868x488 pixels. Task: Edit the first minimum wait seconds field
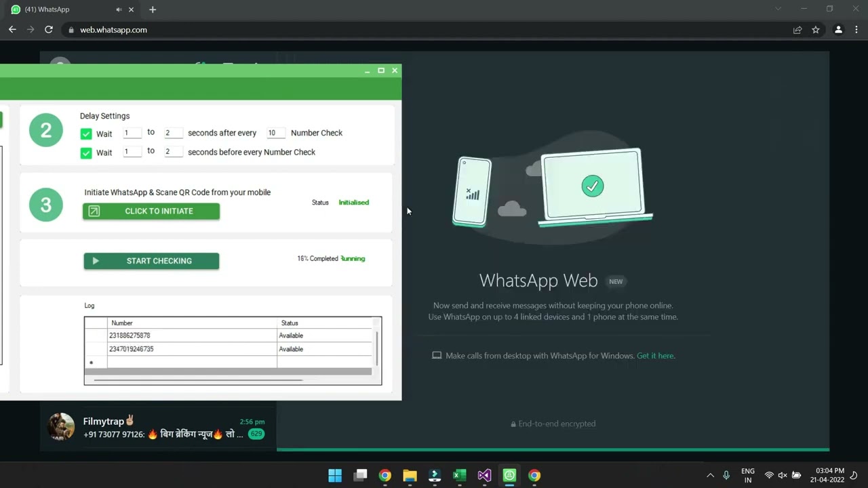(132, 133)
